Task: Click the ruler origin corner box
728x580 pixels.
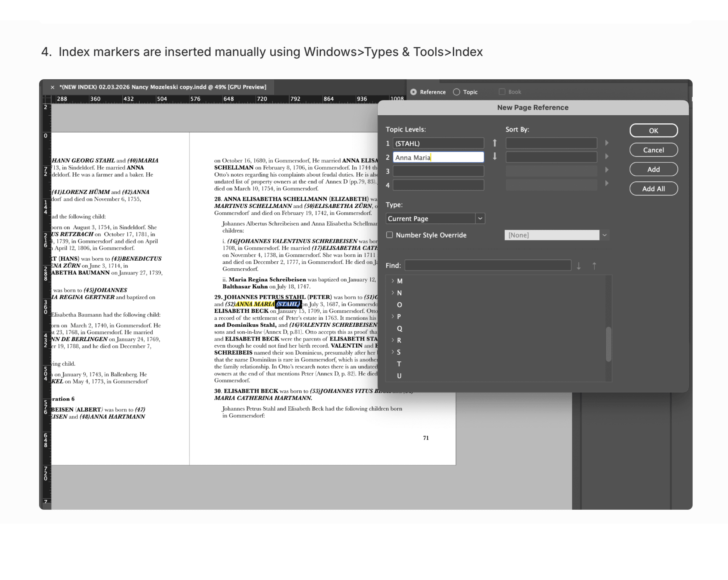Action: [47, 99]
